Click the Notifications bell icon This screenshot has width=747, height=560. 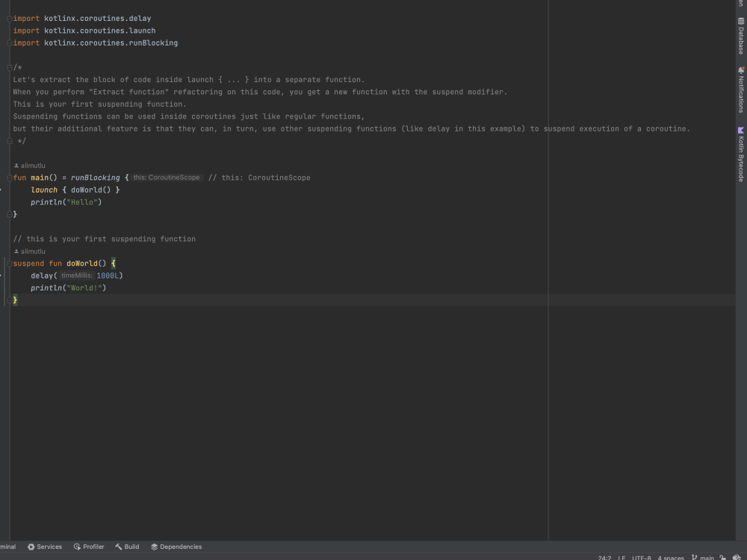click(741, 70)
